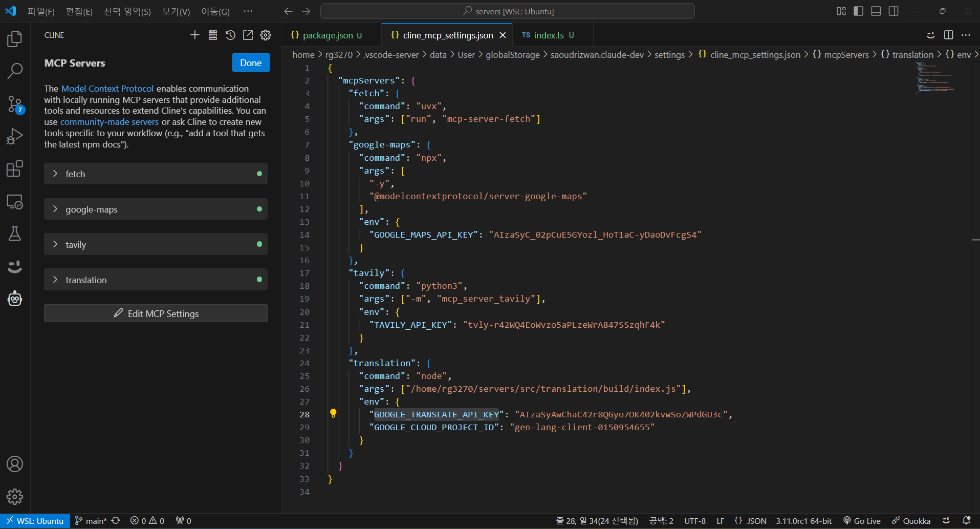Open the hidden menu items ellipsis
The width and height of the screenshot is (980, 529).
(248, 11)
